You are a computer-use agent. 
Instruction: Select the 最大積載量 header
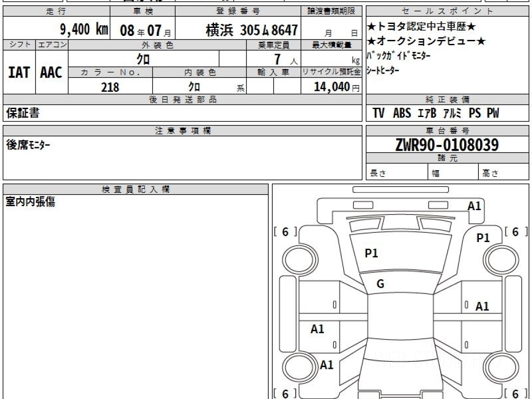tap(332, 45)
